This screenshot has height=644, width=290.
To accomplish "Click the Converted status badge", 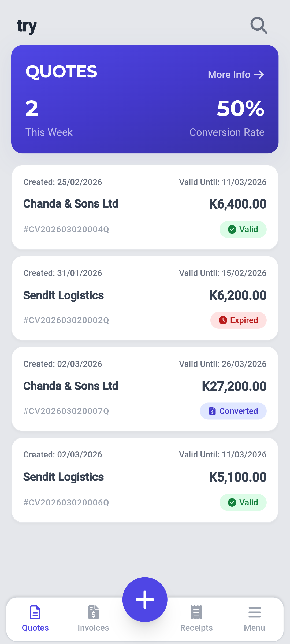I will coord(233,411).
